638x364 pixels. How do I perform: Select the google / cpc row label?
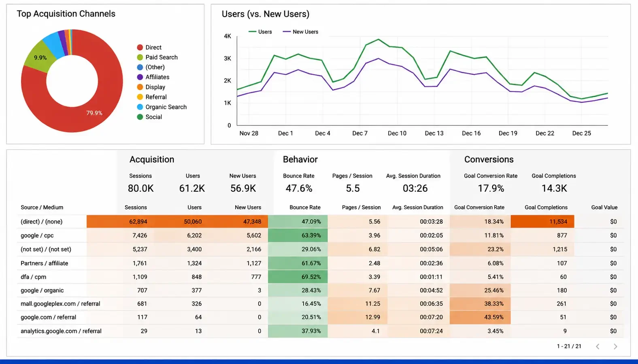pos(37,235)
